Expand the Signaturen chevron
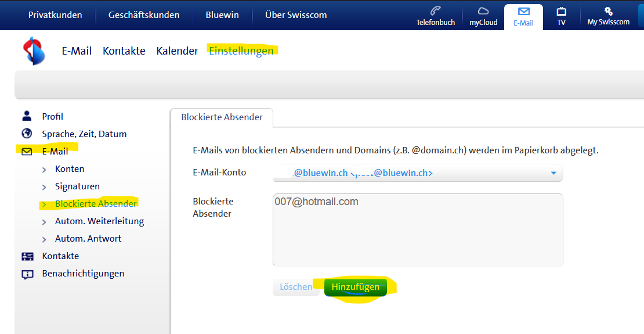Screen dimensions: 644x334 [x=44, y=187]
